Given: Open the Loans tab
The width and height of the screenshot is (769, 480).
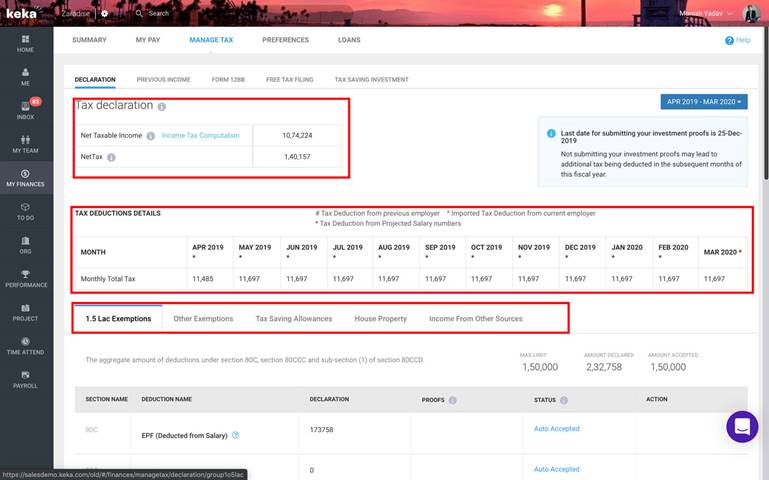Looking at the screenshot, I should point(349,40).
